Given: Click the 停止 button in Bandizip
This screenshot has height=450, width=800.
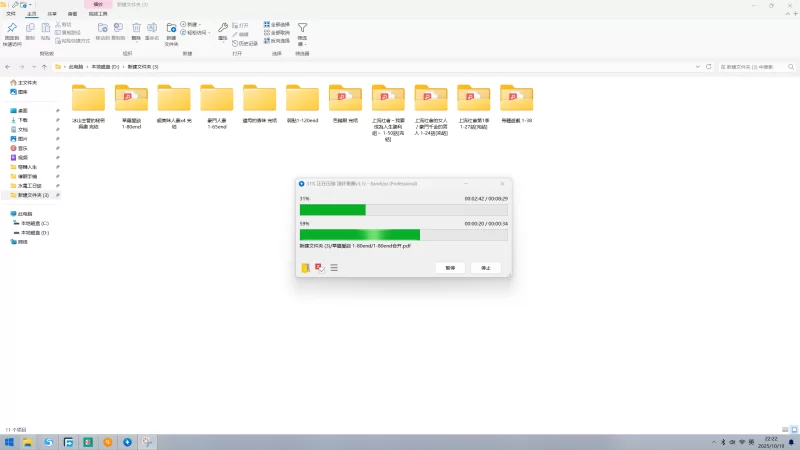Looking at the screenshot, I should click(486, 268).
